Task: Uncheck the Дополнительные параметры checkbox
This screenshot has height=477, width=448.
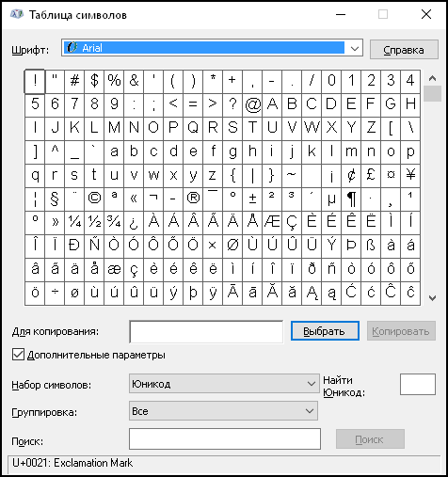Action: pos(18,355)
